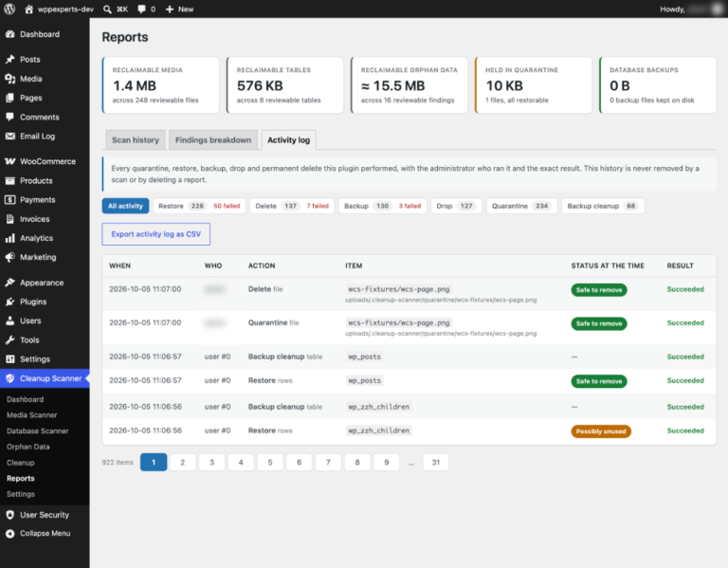Switch to the Scan history tab
This screenshot has width=728, height=568.
pos(136,139)
